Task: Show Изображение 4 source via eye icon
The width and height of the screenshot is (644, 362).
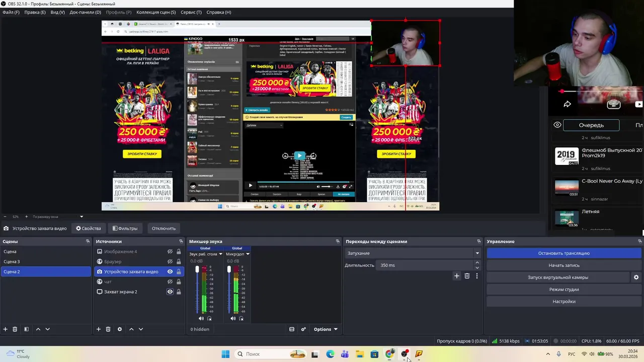Action: [170, 251]
